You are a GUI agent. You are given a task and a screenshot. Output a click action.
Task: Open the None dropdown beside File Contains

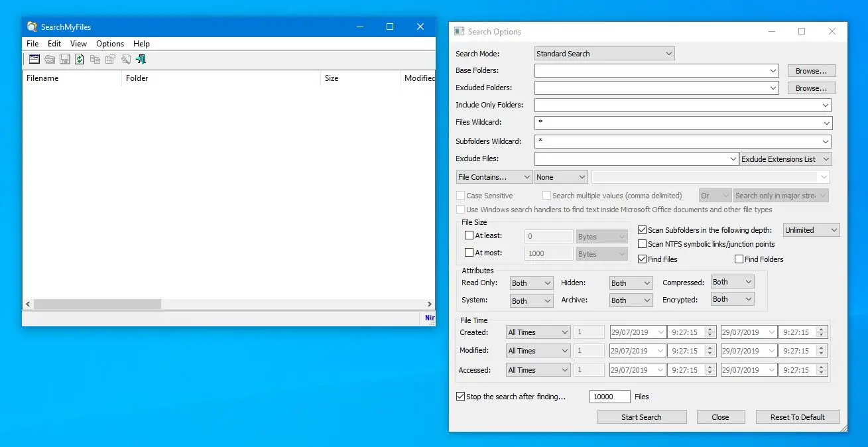[x=561, y=177]
